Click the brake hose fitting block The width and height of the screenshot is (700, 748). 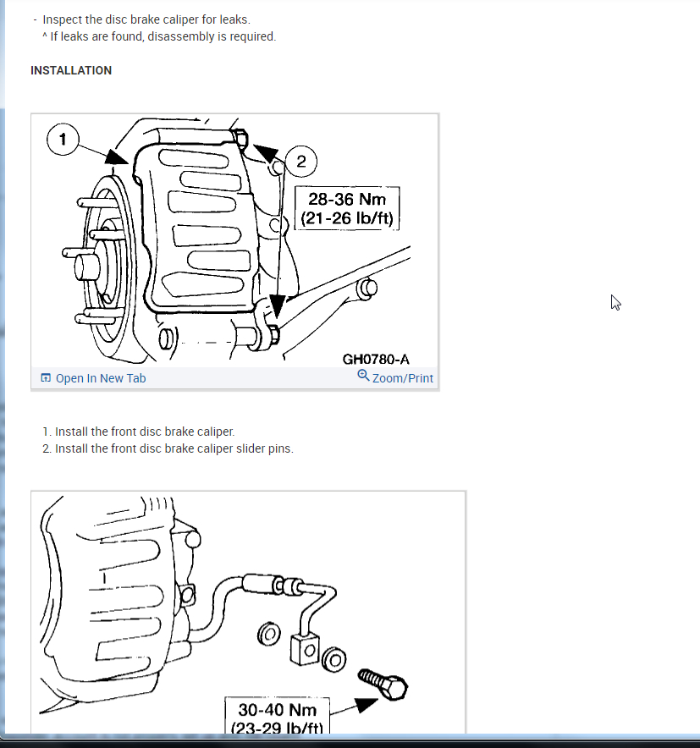pyautogui.click(x=305, y=648)
